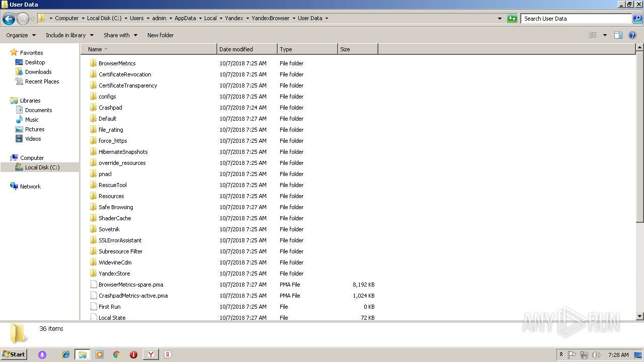Show hidden tray icons arrow

[561, 355]
